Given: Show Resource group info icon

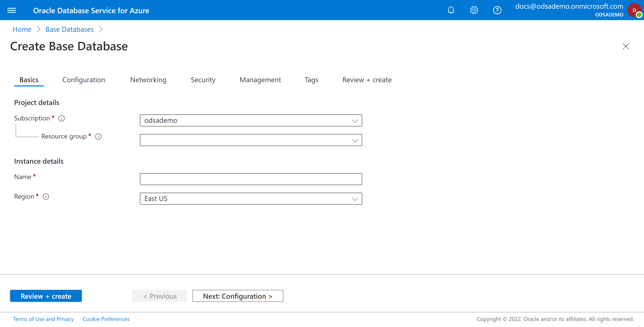Looking at the screenshot, I should 98,136.
